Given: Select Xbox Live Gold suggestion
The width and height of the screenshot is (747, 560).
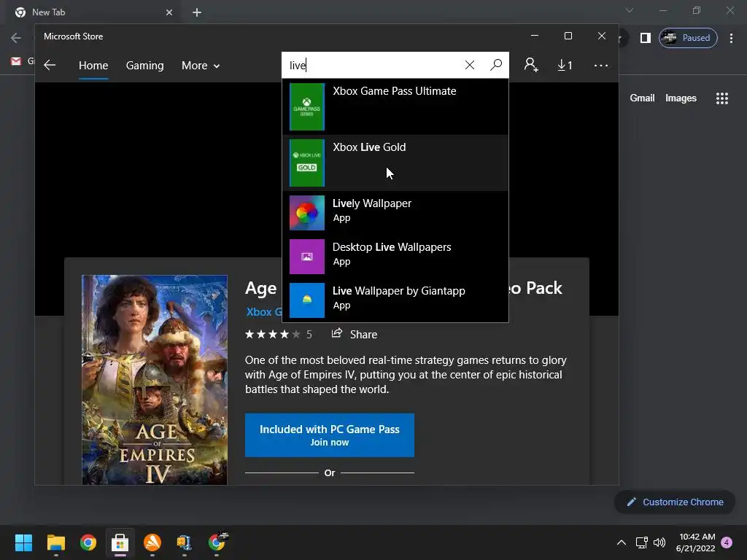Looking at the screenshot, I should 395,163.
